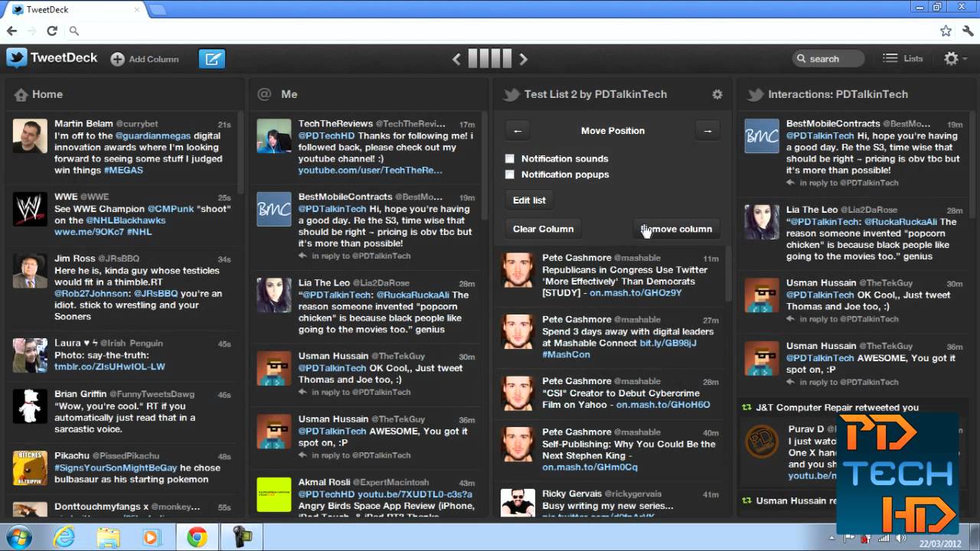Open the tmblr.co/ZIsUHwIOL-LW link
The image size is (980, 551).
109,367
